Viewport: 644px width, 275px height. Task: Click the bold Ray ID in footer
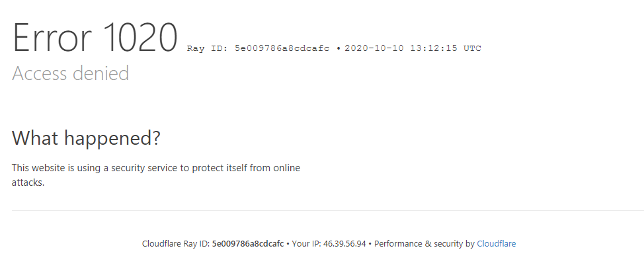point(248,244)
